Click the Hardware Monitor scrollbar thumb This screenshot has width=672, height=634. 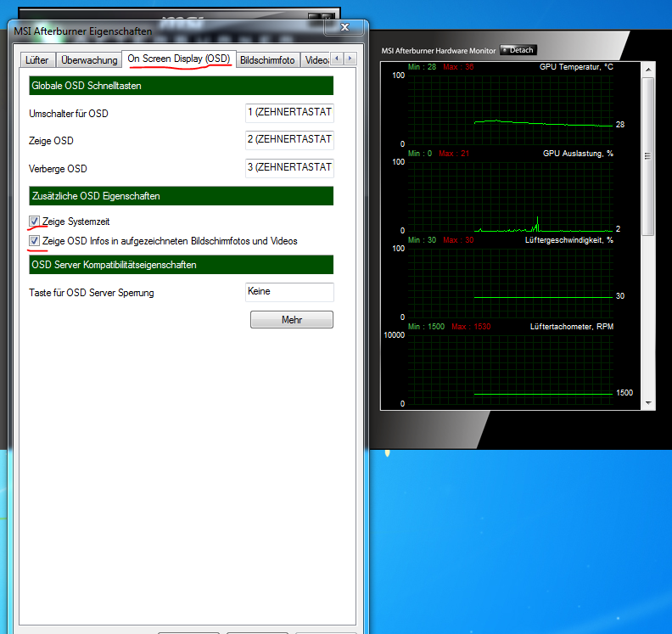tap(648, 156)
